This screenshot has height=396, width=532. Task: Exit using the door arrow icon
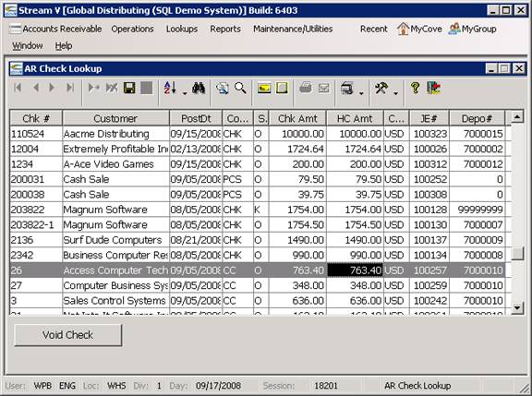pyautogui.click(x=433, y=88)
